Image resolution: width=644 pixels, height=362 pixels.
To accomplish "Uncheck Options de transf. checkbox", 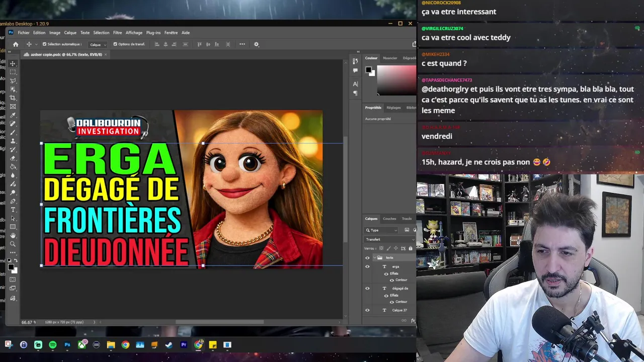I will (x=115, y=44).
